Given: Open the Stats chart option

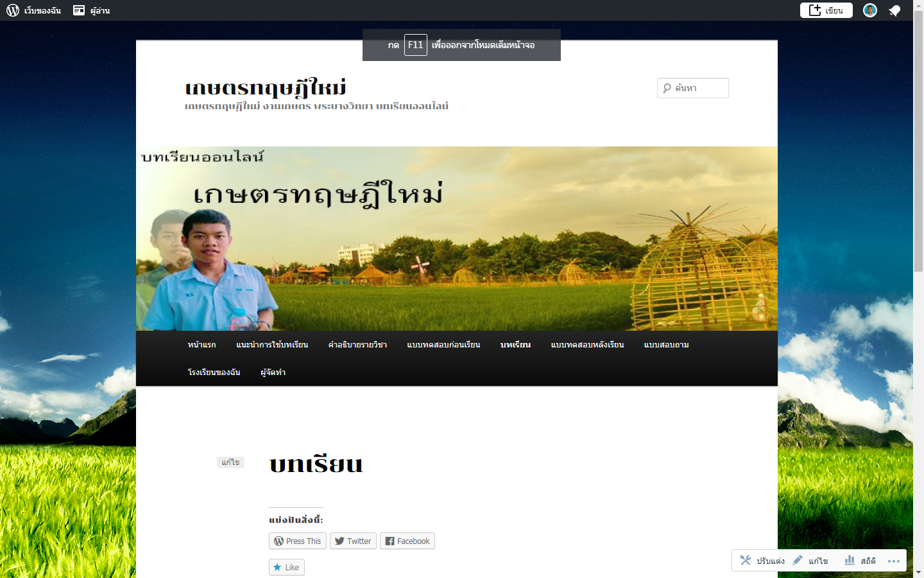Looking at the screenshot, I should coord(860,561).
